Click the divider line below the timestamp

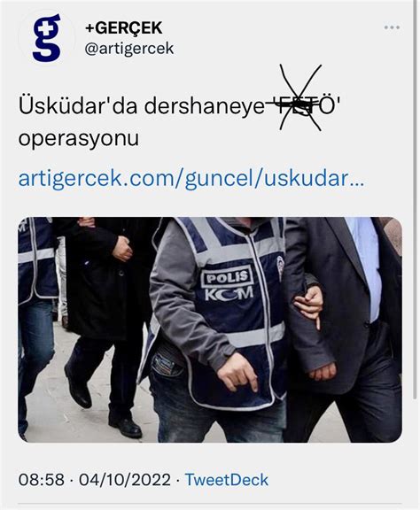[210, 504]
